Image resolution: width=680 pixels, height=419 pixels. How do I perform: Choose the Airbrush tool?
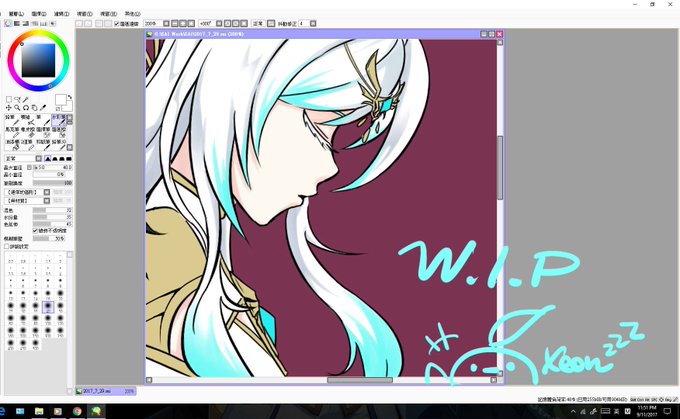click(28, 120)
